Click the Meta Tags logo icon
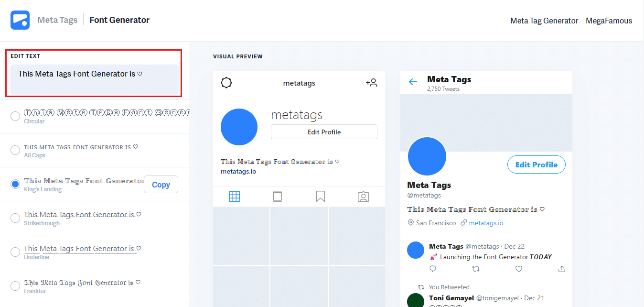The height and width of the screenshot is (307, 644). [20, 20]
